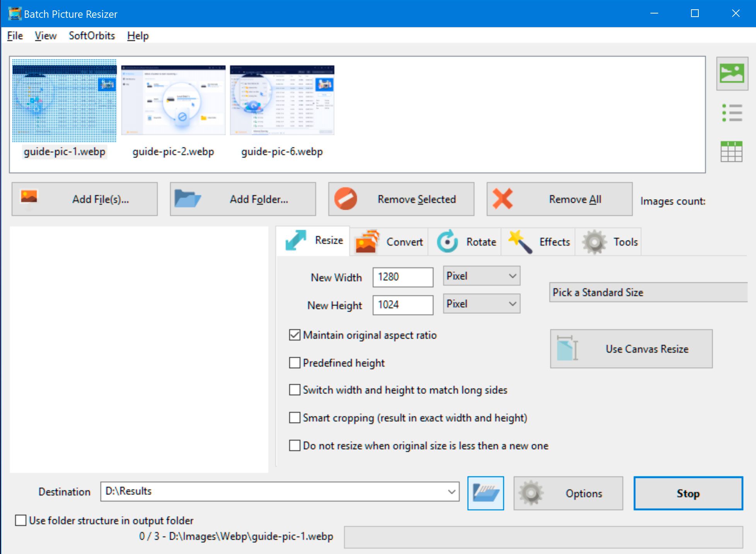
Task: Open the View menu
Action: [x=46, y=36]
